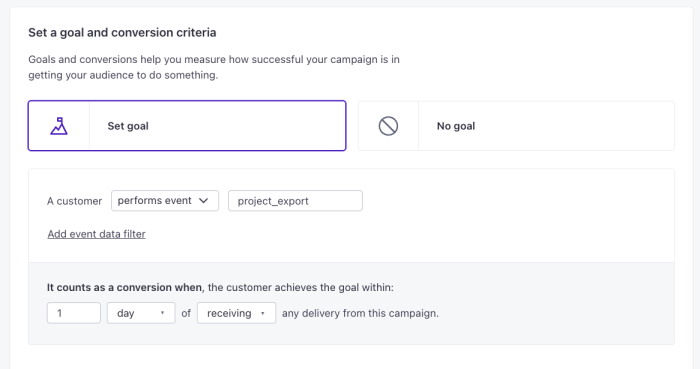Expand the day time unit dropdown

[x=141, y=313]
